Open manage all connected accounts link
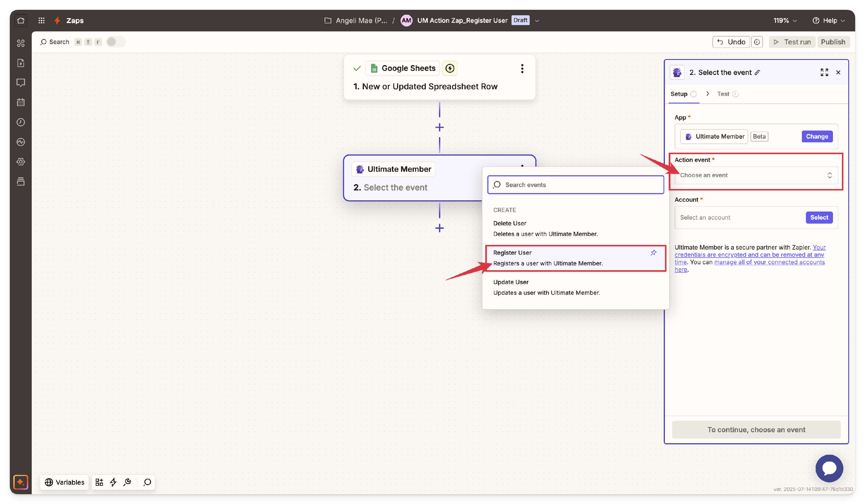Screen dimensions: 865x504 (769, 262)
